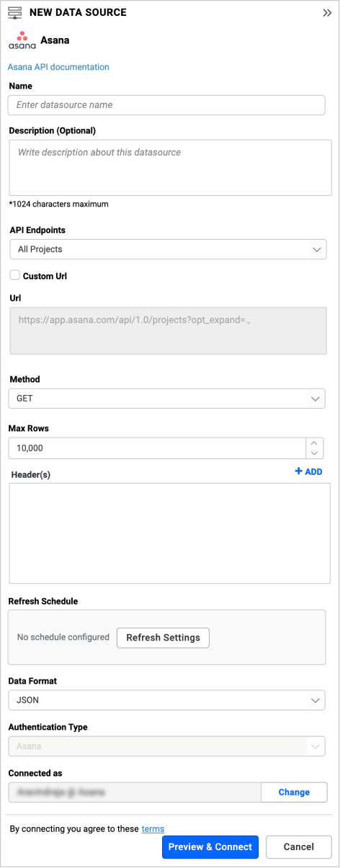Viewport: 340px width, 868px height.
Task: Open Refresh Settings
Action: tap(163, 638)
